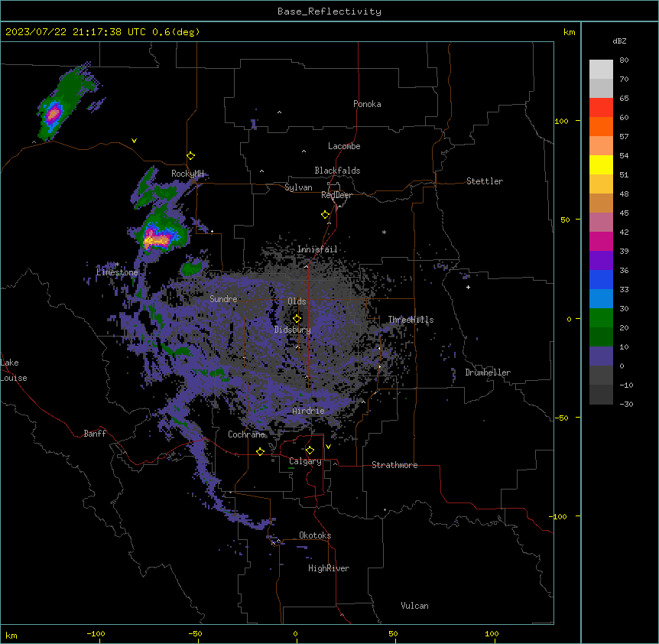Click the 80 value in the dBZ legend

[624, 60]
